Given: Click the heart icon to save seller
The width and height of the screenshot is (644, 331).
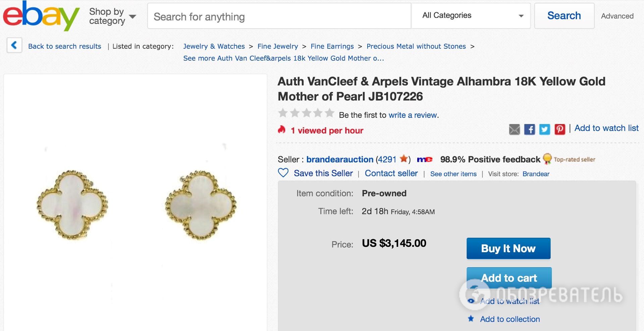Looking at the screenshot, I should point(283,173).
